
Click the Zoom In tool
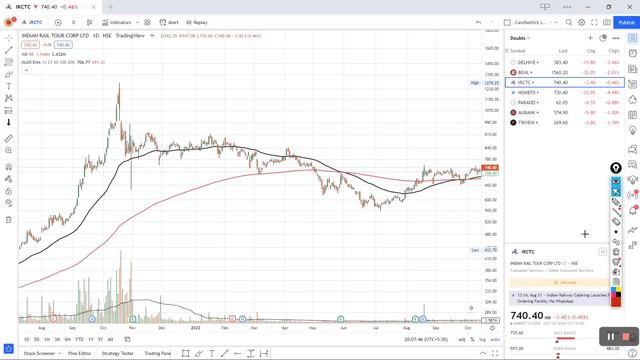(x=9, y=151)
